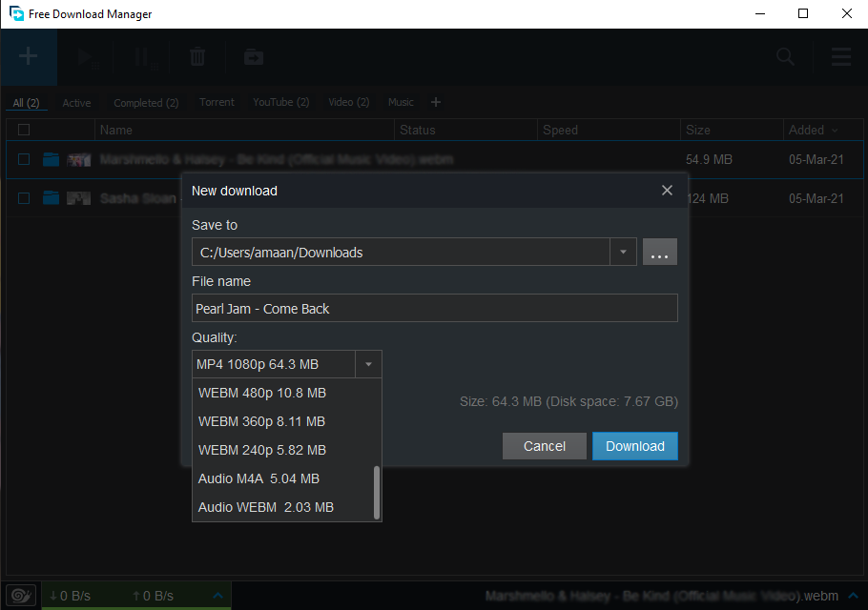Click the Download button
The width and height of the screenshot is (868, 610).
point(635,446)
